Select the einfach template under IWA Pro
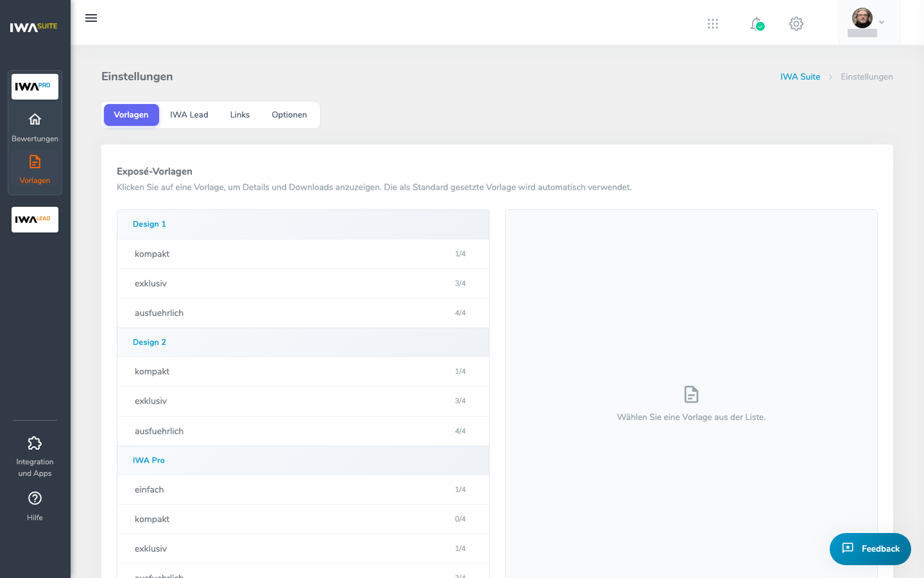 [303, 490]
